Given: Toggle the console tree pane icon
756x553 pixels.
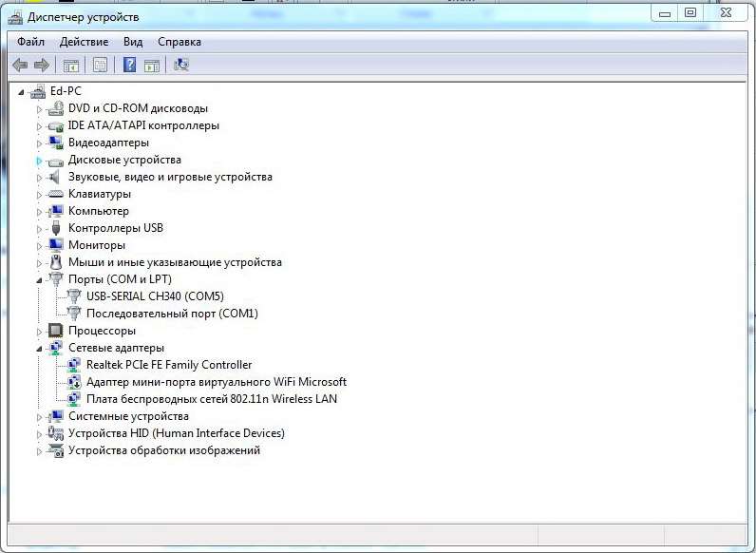Looking at the screenshot, I should (70, 65).
